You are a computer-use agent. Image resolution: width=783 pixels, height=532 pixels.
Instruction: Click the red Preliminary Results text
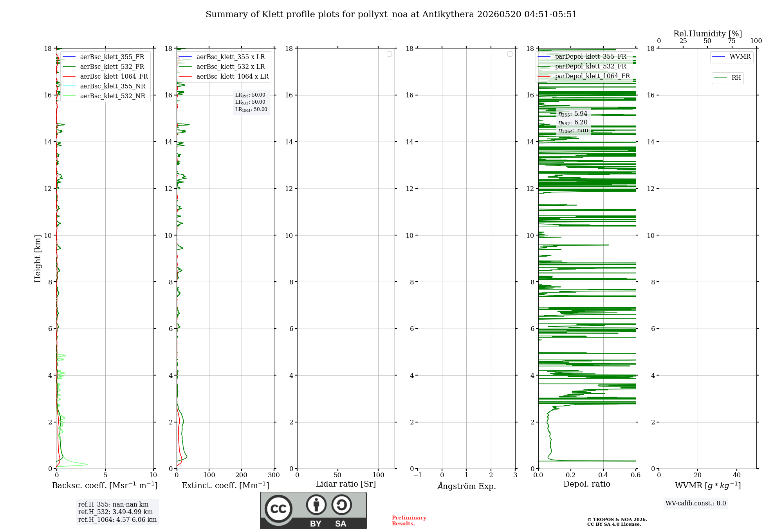(x=409, y=521)
